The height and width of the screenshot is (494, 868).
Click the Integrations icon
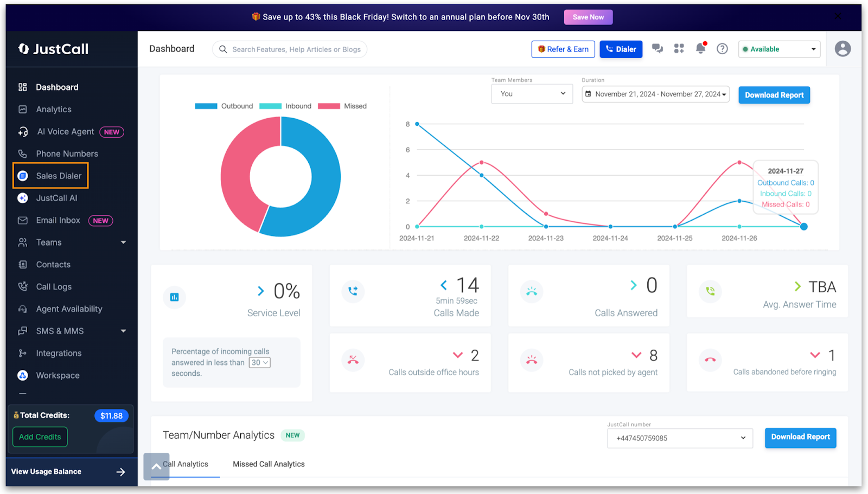coord(23,354)
